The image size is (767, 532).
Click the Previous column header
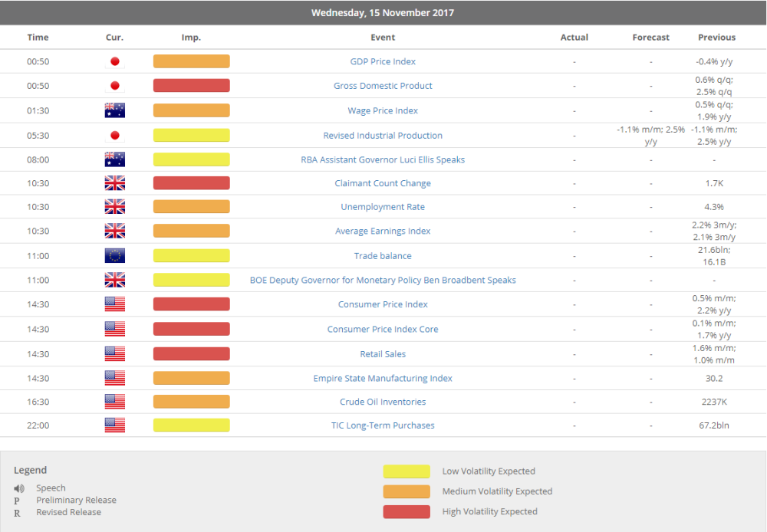point(716,37)
